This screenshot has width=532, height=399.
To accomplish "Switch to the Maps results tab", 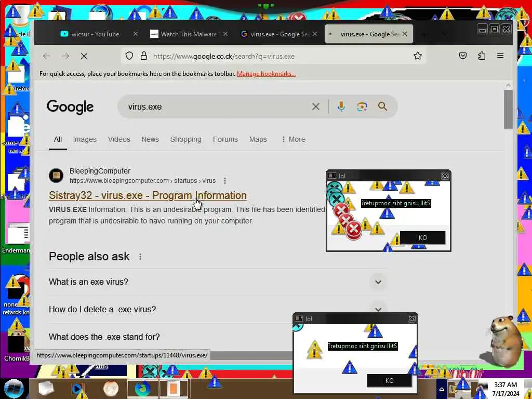I will tap(258, 139).
